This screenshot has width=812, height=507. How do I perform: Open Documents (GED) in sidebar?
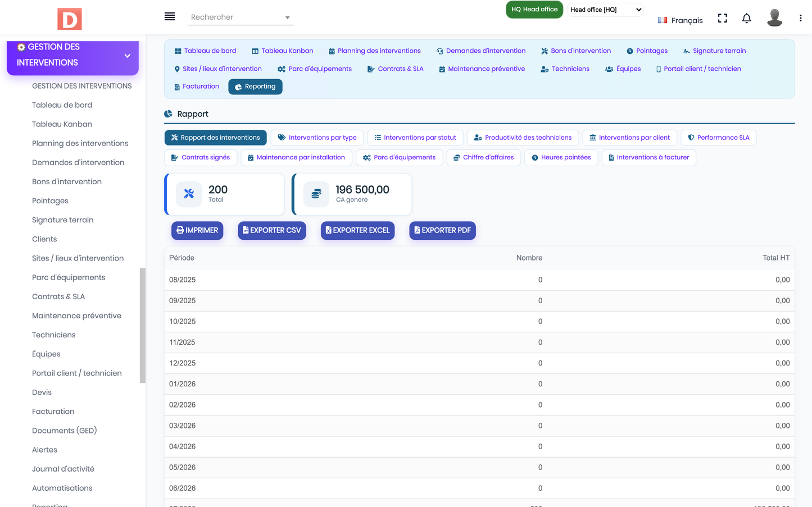64,431
